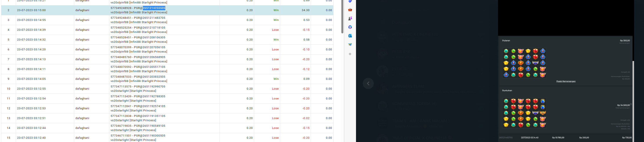Click timestamp 23-07-2023 03:15:00

pyautogui.click(x=31, y=10)
